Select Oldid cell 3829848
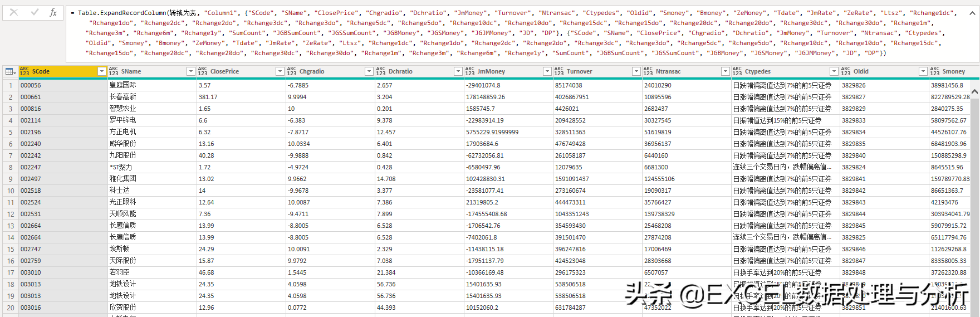 pos(884,272)
